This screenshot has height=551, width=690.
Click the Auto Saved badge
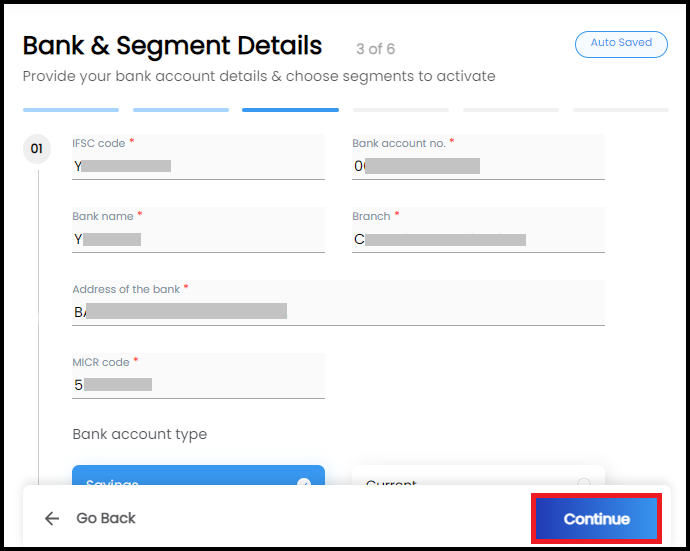621,44
